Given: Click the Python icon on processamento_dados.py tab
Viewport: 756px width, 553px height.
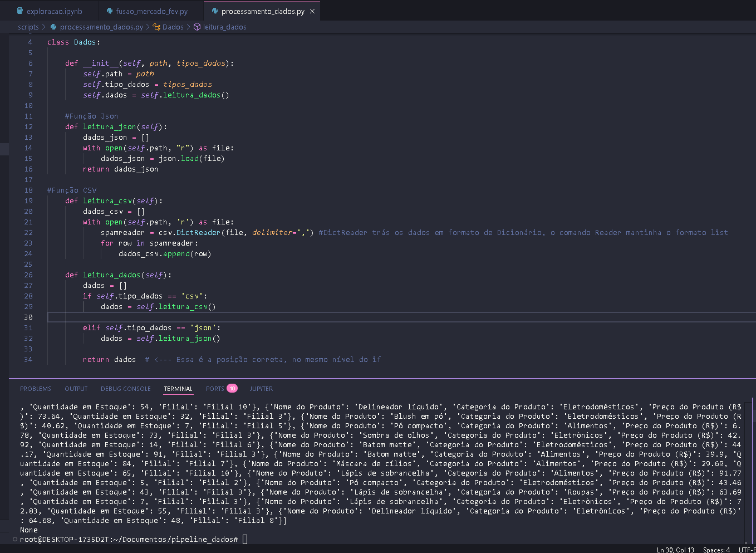Looking at the screenshot, I should click(x=215, y=11).
